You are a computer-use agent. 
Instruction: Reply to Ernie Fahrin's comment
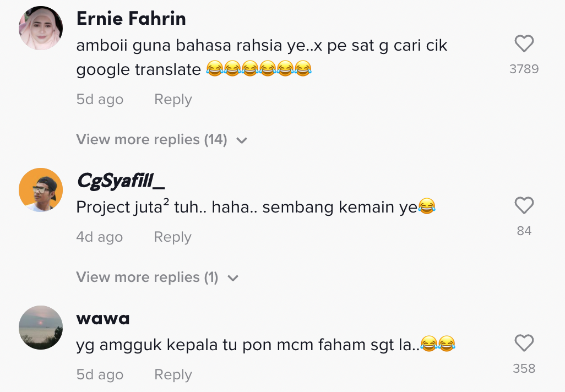pyautogui.click(x=173, y=100)
